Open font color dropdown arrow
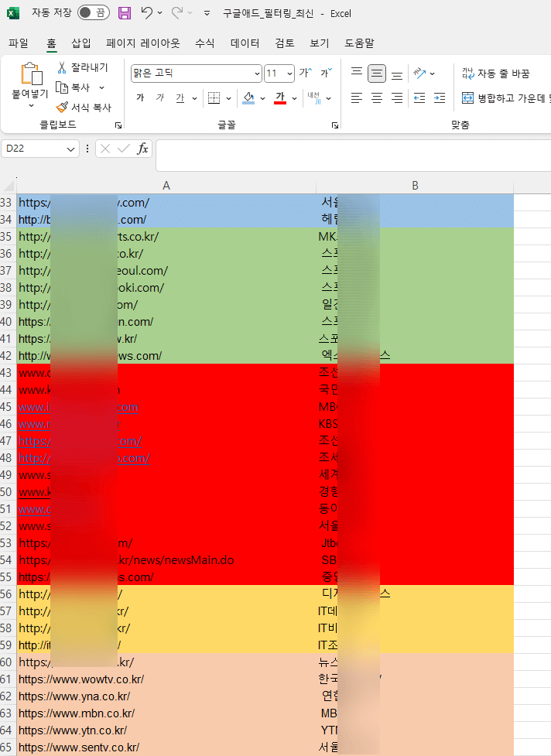The height and width of the screenshot is (756, 551). coord(295,98)
